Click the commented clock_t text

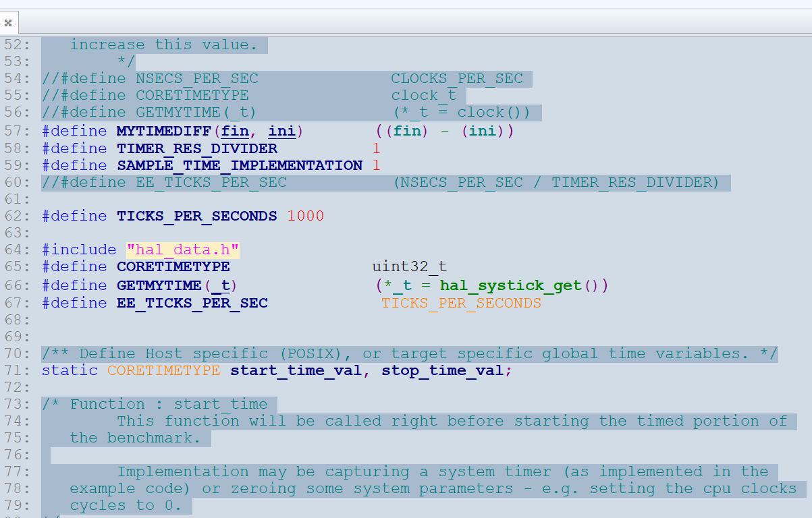[424, 96]
